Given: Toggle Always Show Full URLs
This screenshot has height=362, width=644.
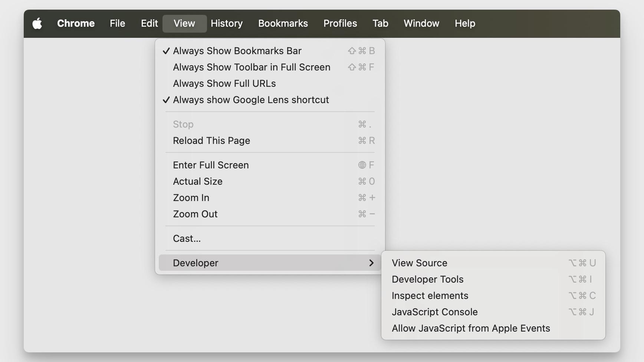Looking at the screenshot, I should click(x=270, y=83).
